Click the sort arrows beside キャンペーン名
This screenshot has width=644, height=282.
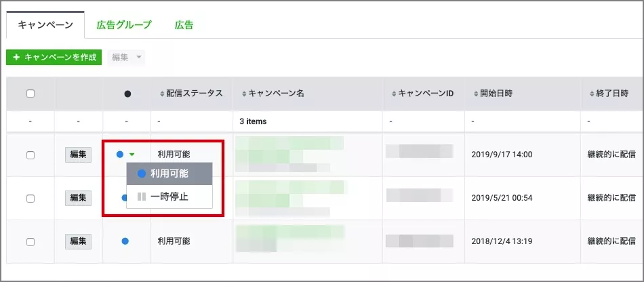pyautogui.click(x=243, y=94)
